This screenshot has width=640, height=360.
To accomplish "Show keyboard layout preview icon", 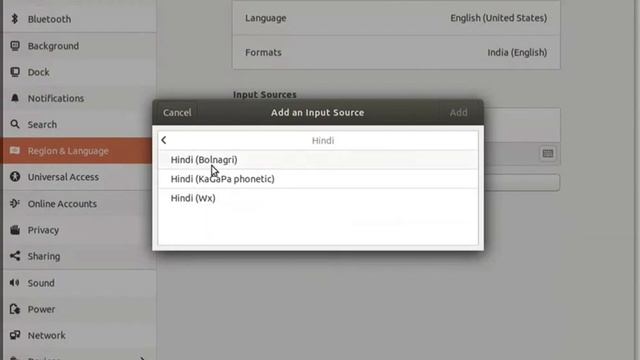I will (548, 153).
